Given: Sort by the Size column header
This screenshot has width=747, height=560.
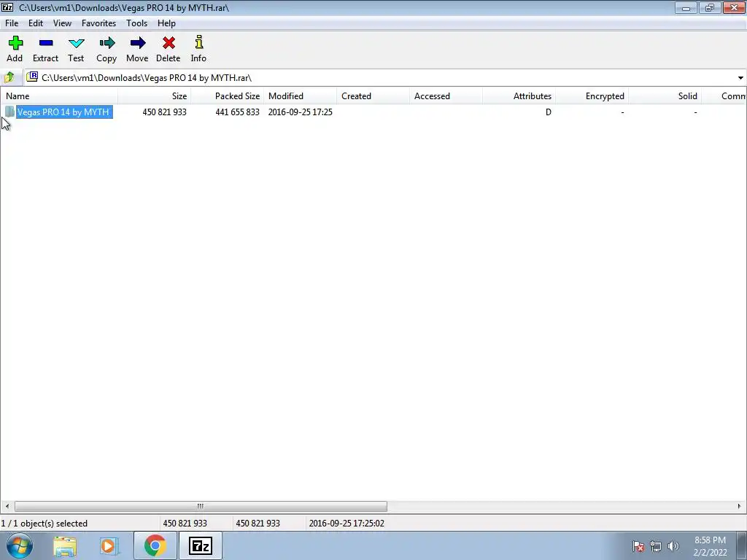Looking at the screenshot, I should [155, 96].
